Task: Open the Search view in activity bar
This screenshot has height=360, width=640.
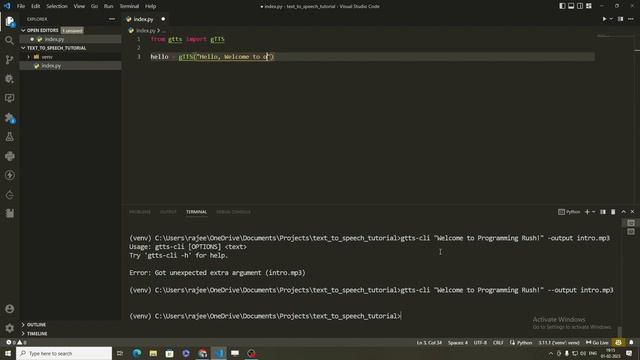Action: point(9,40)
